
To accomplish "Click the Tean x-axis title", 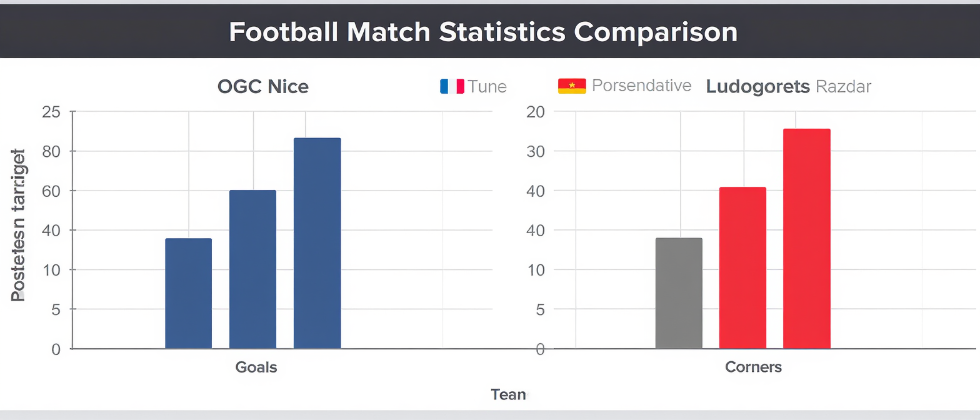I will click(x=507, y=394).
